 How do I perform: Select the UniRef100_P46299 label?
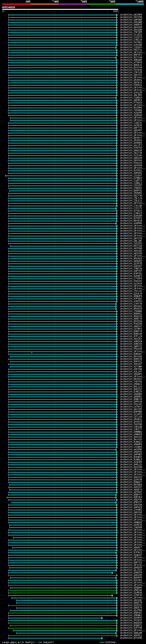coord(131,324)
